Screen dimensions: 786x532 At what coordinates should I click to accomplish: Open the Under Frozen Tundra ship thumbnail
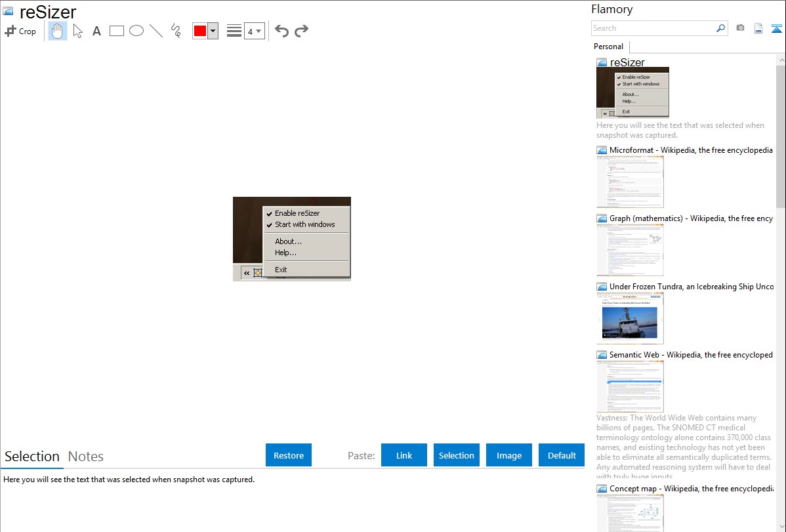tap(630, 318)
